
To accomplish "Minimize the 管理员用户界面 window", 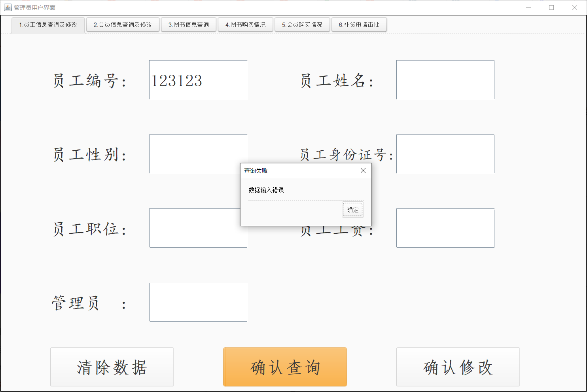I will [x=528, y=8].
